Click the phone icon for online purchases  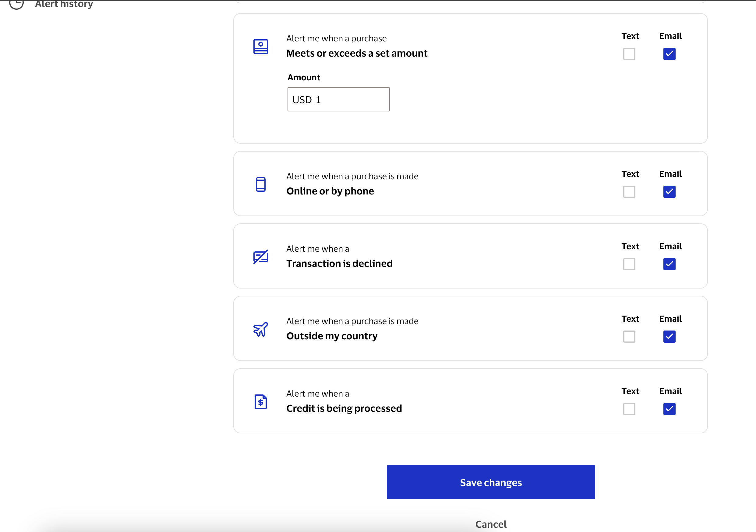[x=260, y=184]
